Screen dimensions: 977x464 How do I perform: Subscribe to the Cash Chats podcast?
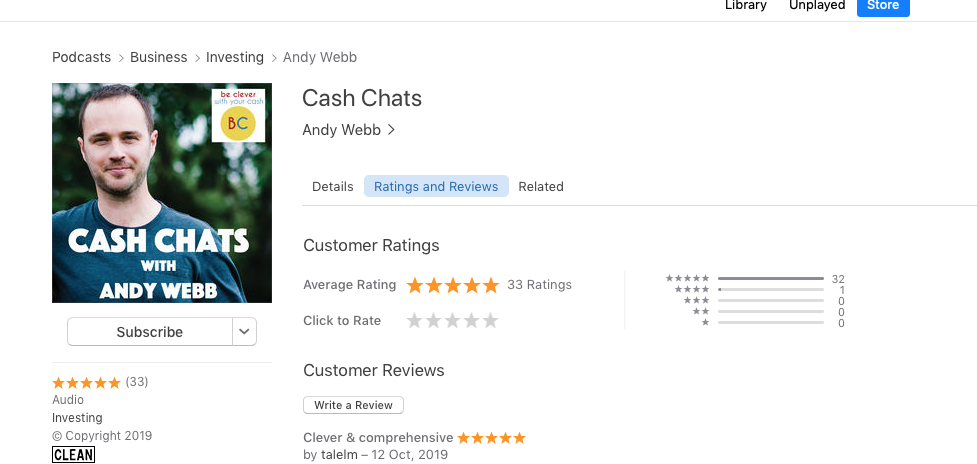click(x=150, y=332)
